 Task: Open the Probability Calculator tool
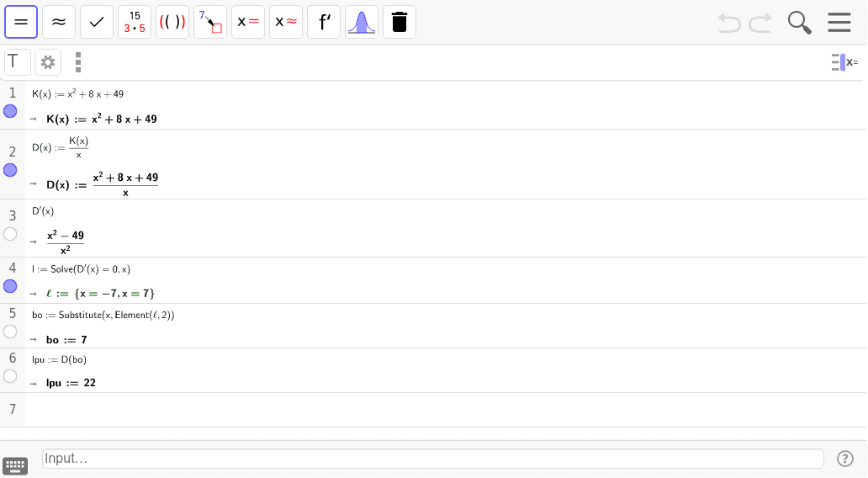(362, 22)
